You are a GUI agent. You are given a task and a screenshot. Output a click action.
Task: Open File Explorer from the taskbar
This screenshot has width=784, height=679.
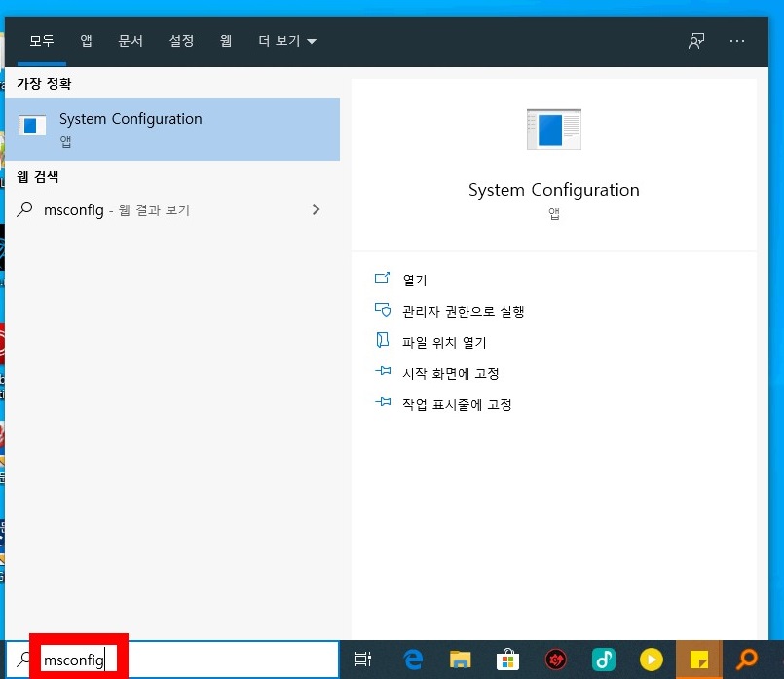click(x=460, y=660)
